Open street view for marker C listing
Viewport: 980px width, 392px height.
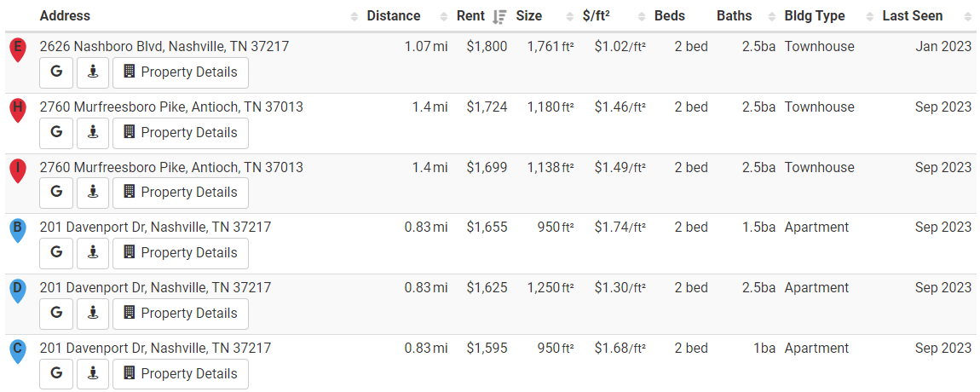[93, 374]
